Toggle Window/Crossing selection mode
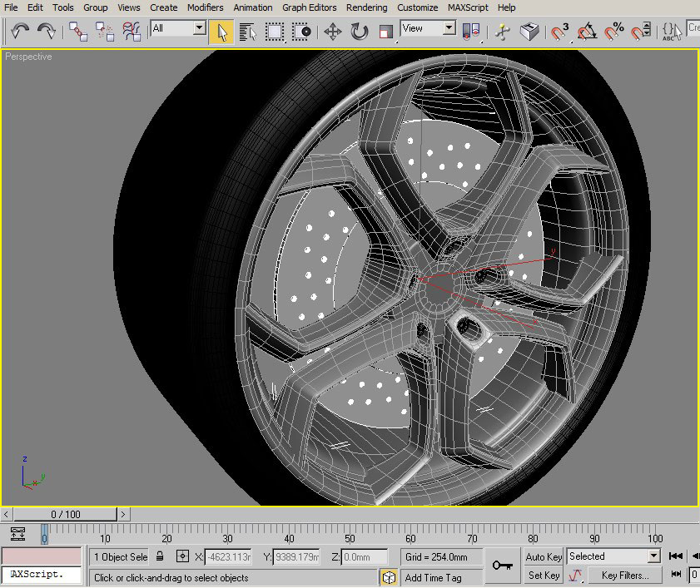 pos(302,32)
